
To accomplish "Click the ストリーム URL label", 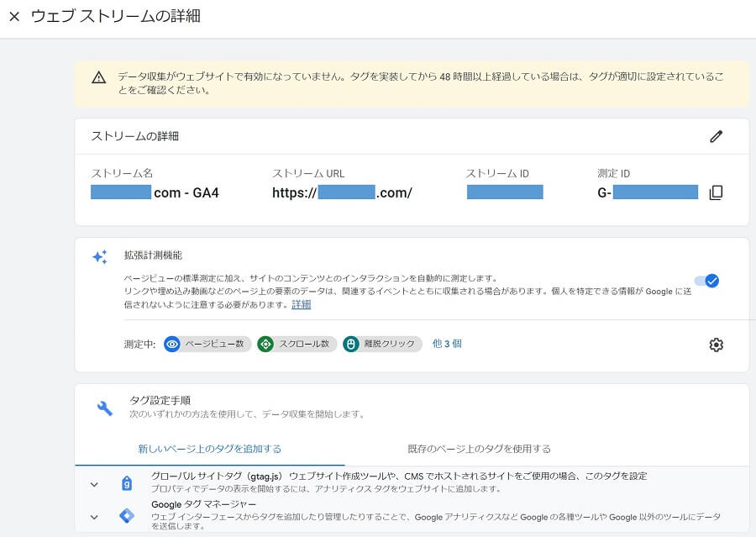I will [x=308, y=173].
